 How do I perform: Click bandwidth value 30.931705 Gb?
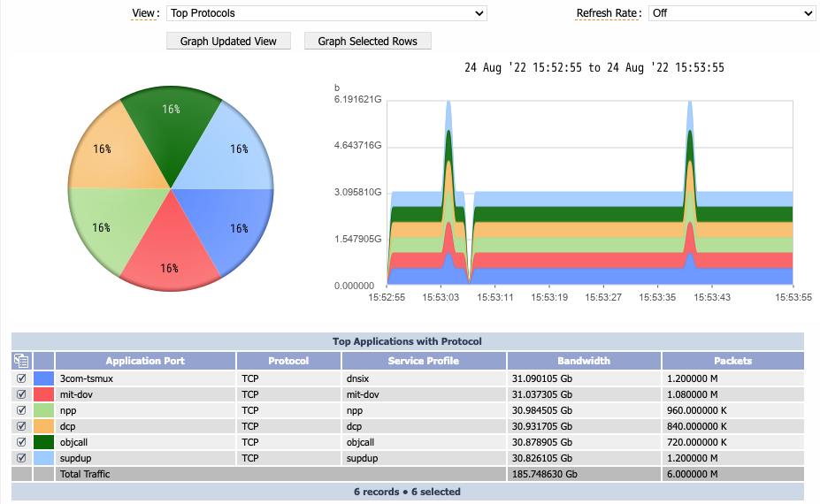(542, 426)
